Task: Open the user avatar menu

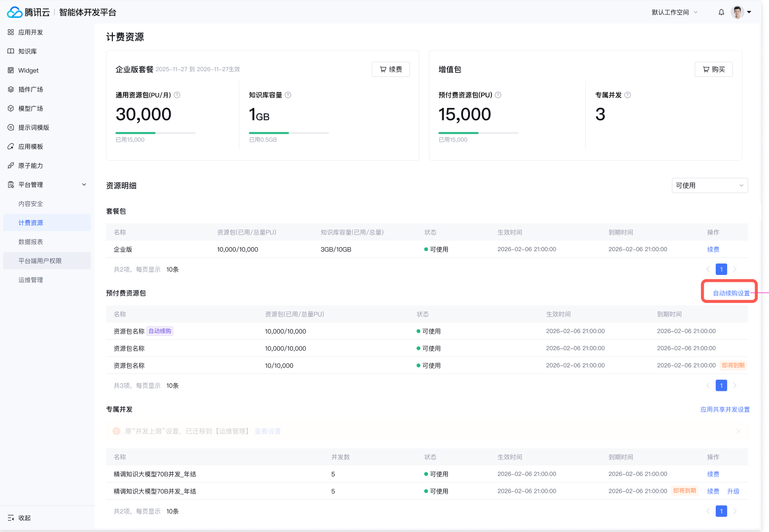Action: (x=737, y=12)
